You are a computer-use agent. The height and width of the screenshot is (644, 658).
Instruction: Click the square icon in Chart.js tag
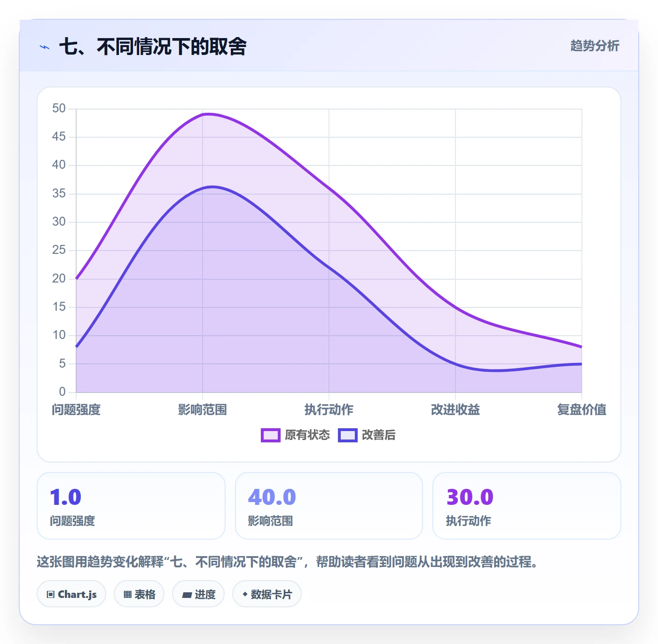51,595
